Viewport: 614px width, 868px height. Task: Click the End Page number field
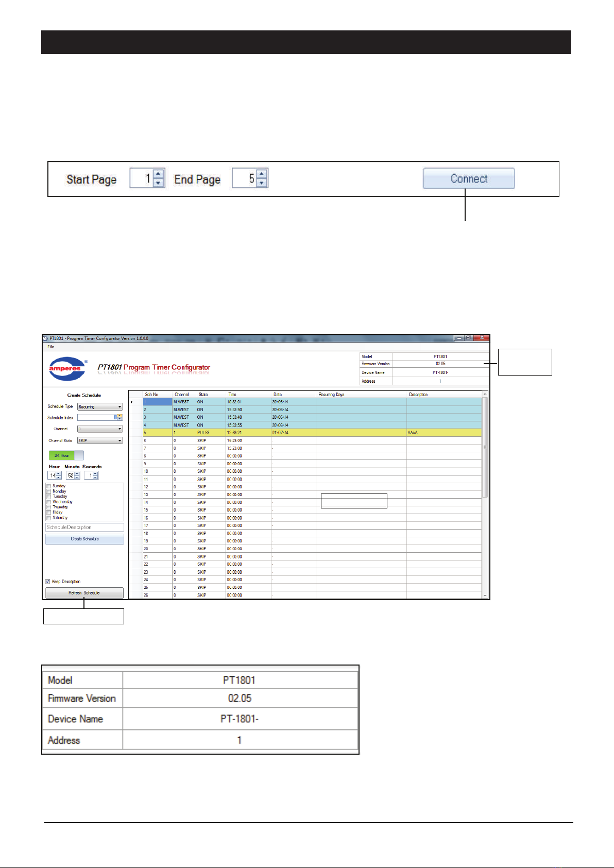tap(245, 178)
